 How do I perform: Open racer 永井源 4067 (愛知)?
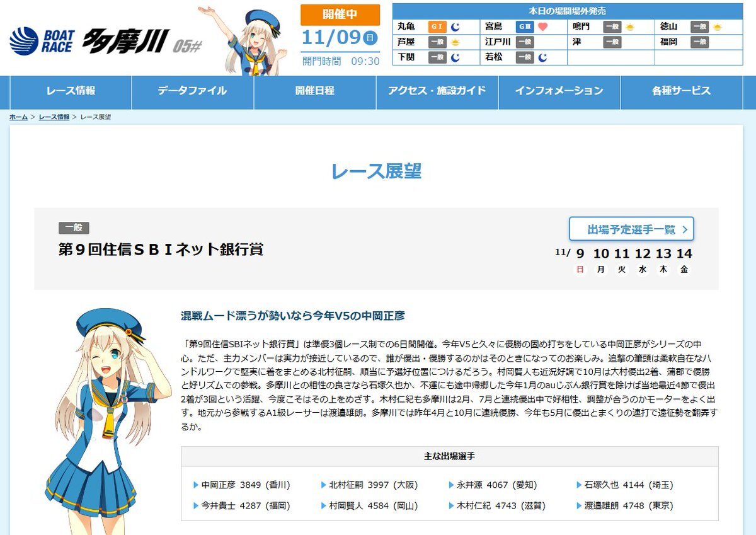pos(497,485)
